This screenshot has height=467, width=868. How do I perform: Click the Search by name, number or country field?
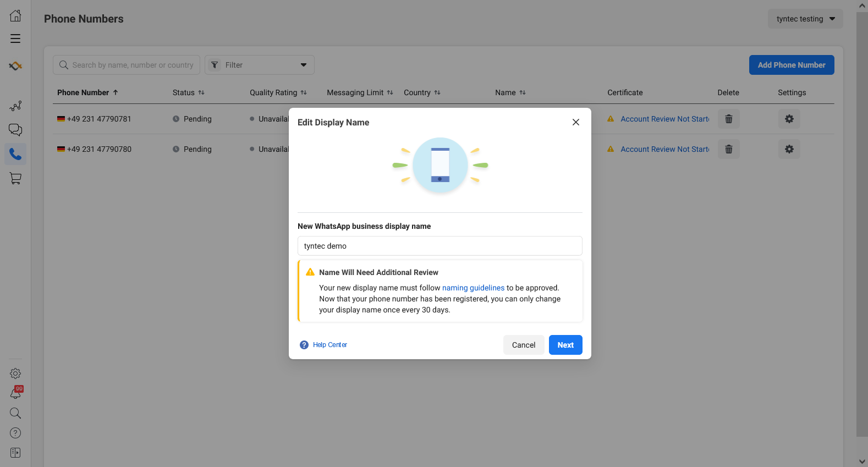click(x=127, y=65)
